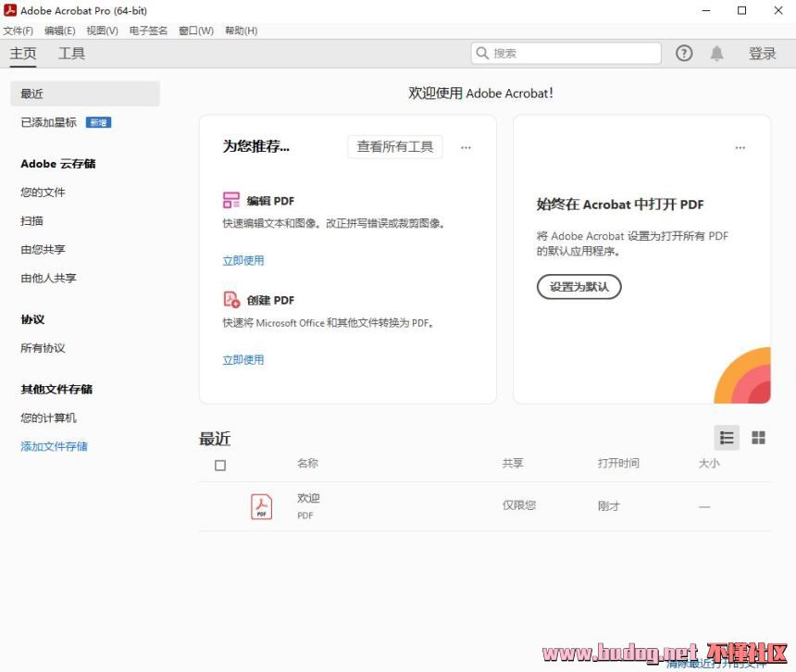Open the 编辑(E) menu
The image size is (796, 672).
60,31
